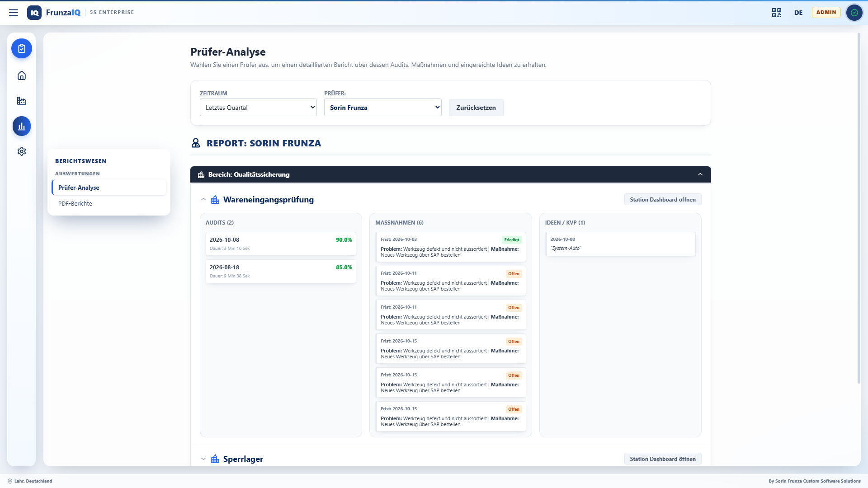
Task: Click the 5S ENTERPRISE label
Action: click(x=112, y=12)
